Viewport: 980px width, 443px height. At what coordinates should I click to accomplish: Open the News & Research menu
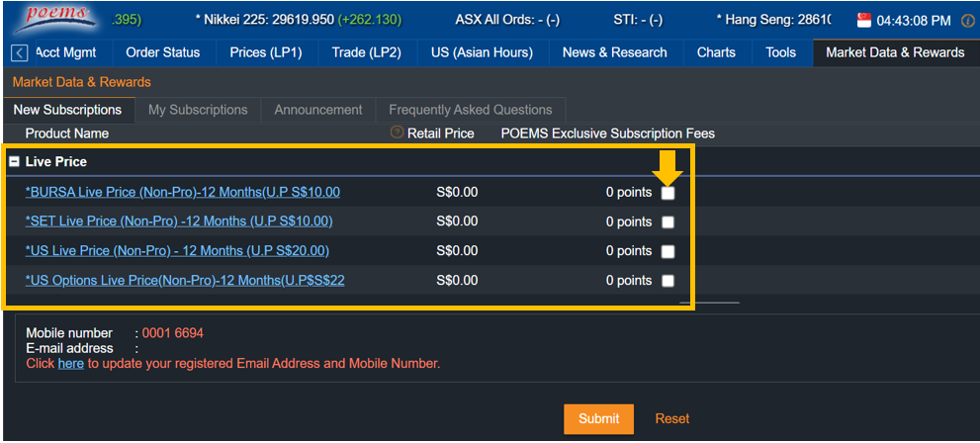[x=615, y=53]
